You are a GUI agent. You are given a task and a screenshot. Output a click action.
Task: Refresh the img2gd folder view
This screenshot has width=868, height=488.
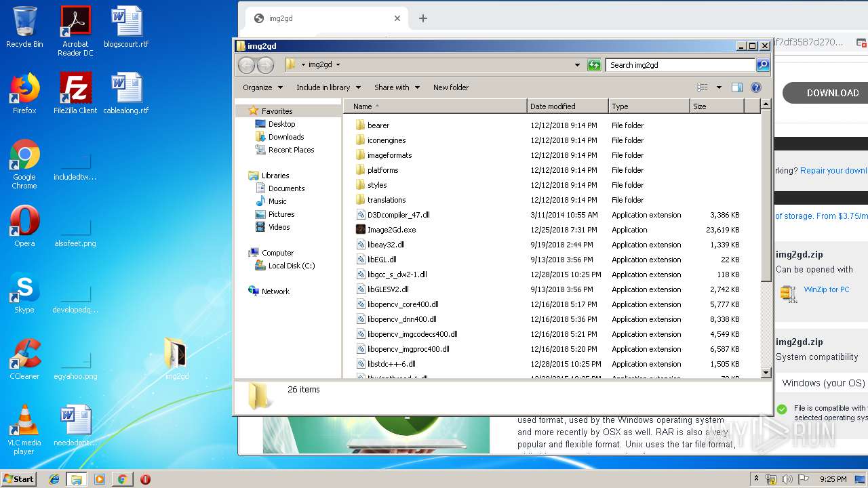pyautogui.click(x=594, y=65)
